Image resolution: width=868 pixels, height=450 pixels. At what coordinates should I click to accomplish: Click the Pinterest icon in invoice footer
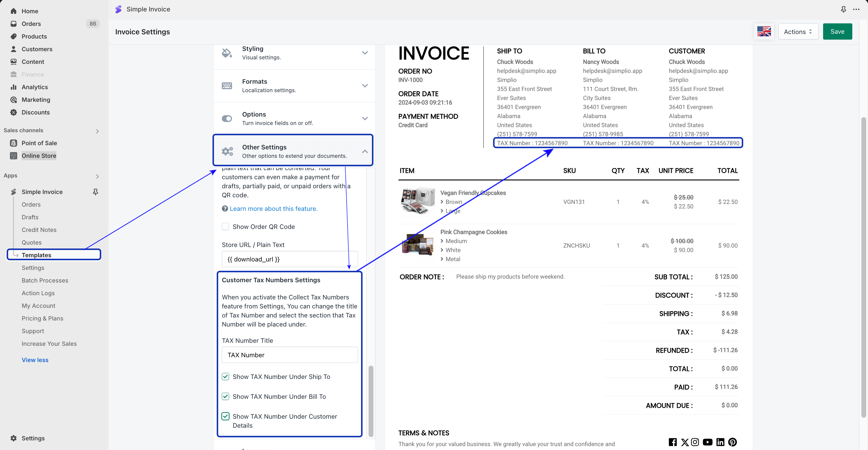click(732, 442)
